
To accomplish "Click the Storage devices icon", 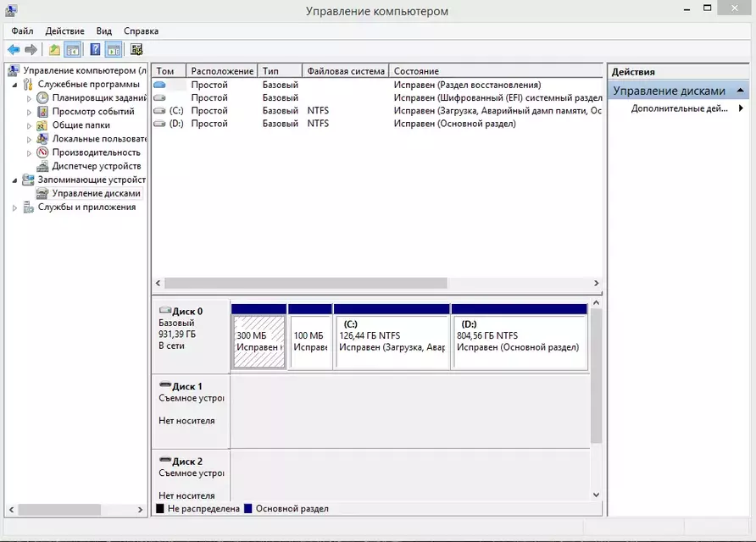I will [x=29, y=180].
